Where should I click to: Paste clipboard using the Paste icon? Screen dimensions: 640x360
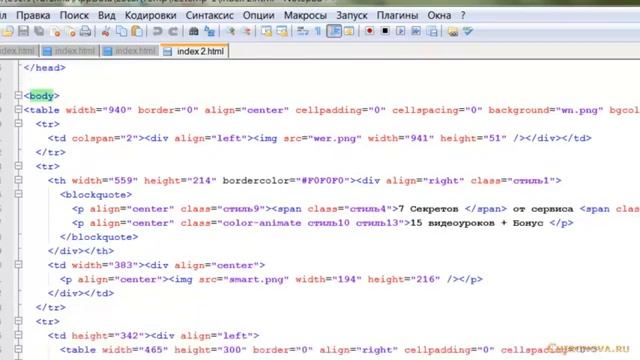point(137,31)
